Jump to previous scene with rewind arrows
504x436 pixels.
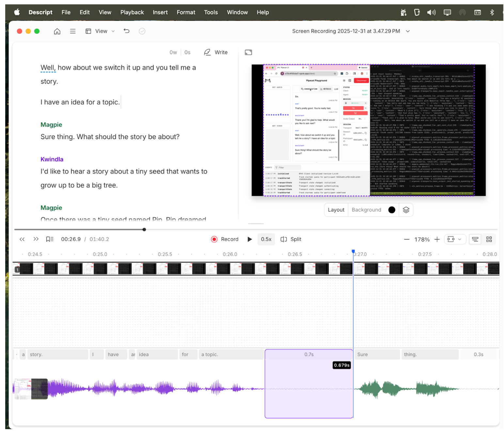coord(22,239)
